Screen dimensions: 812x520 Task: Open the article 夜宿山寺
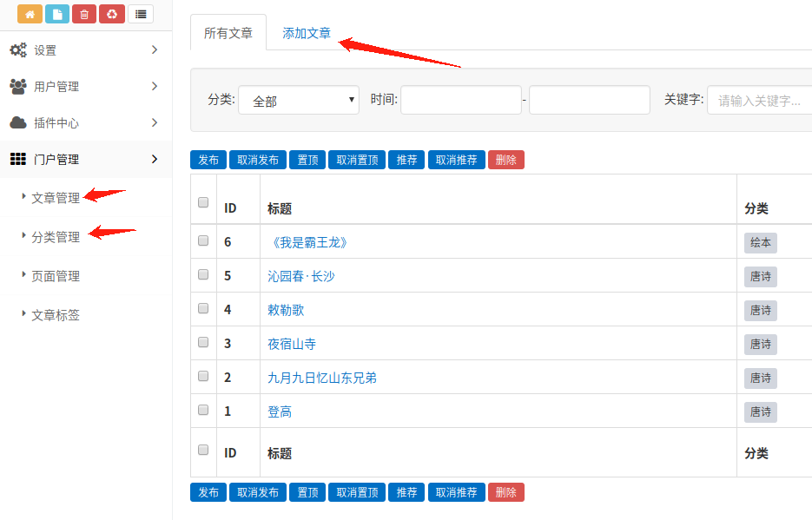292,344
